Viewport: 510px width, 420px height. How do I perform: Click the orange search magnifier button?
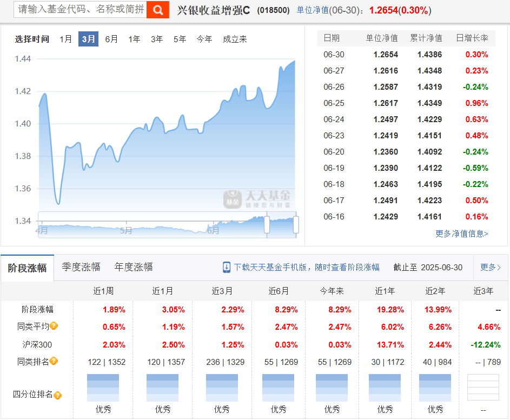(x=158, y=10)
